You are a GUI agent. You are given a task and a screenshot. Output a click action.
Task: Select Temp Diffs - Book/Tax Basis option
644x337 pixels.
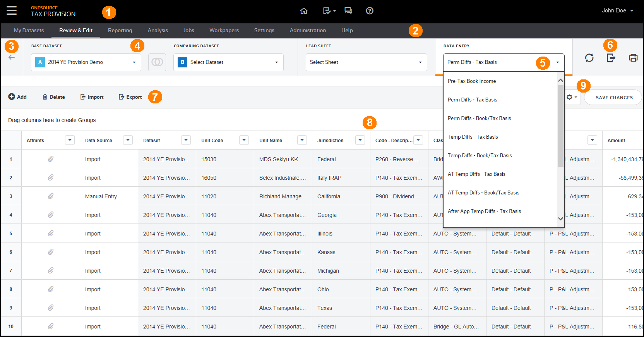(x=500, y=155)
